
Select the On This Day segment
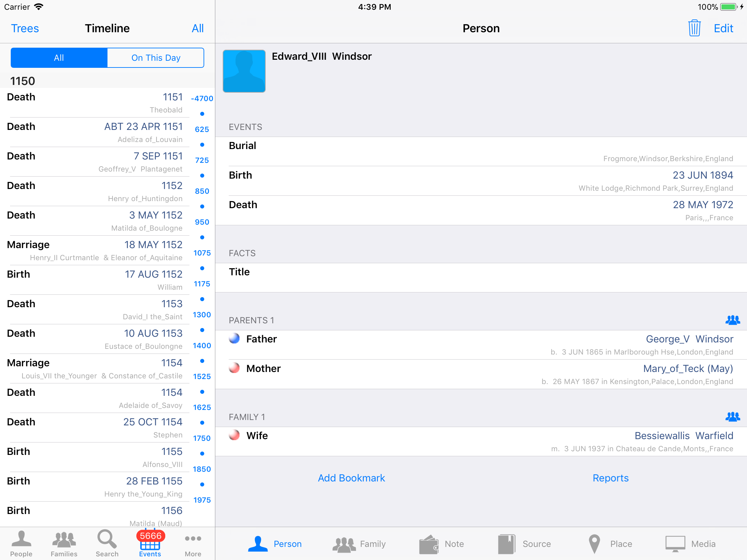pyautogui.click(x=156, y=58)
